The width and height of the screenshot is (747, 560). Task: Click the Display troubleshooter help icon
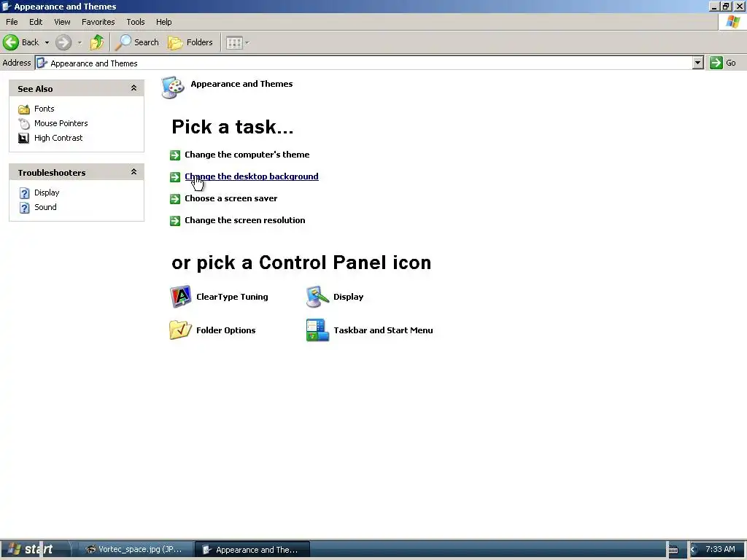(24, 192)
